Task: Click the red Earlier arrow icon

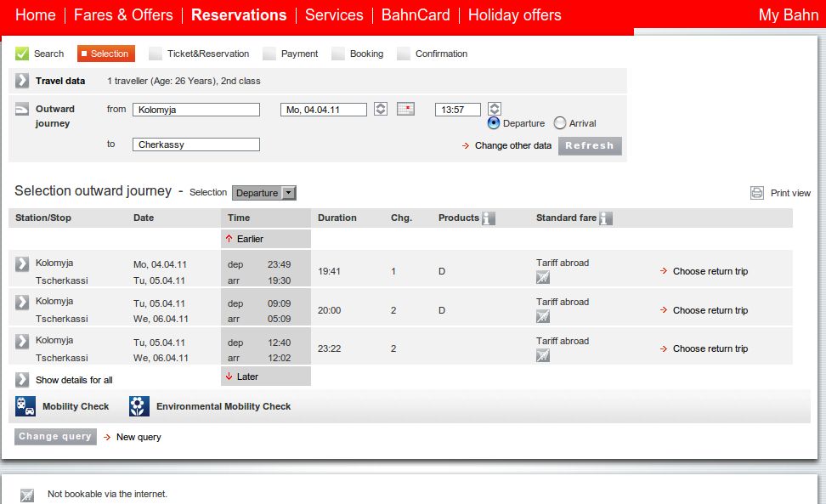Action: click(x=229, y=239)
